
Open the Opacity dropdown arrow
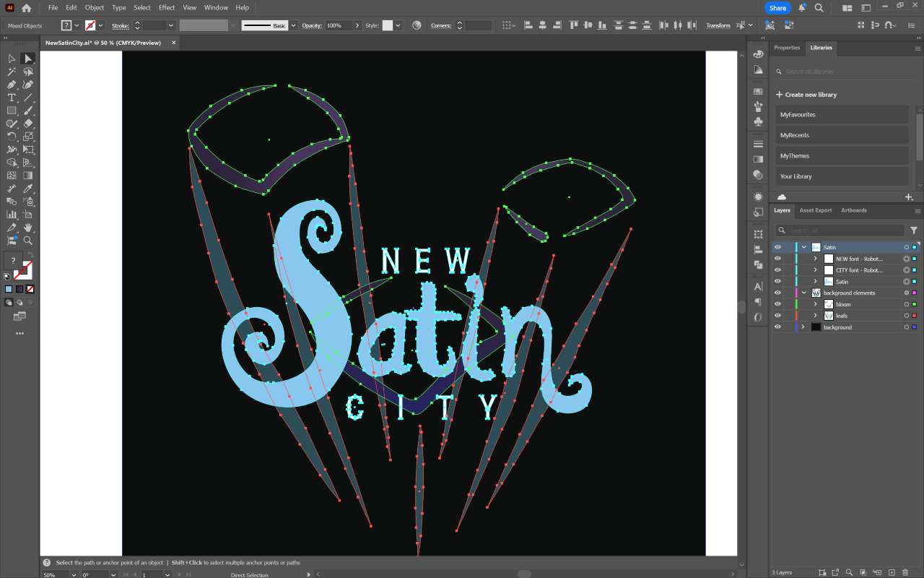357,25
